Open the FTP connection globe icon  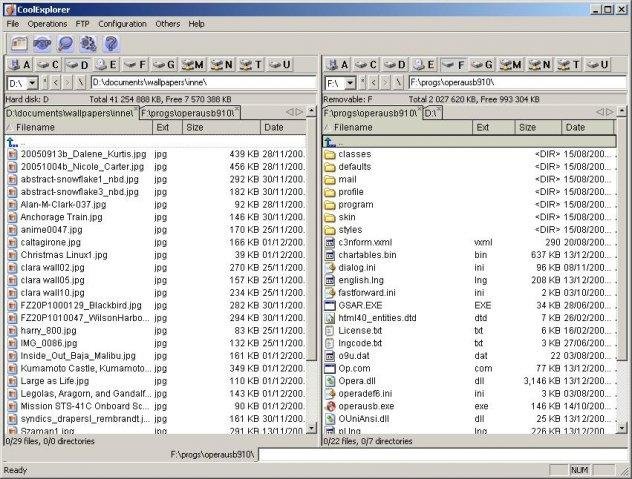click(x=42, y=44)
